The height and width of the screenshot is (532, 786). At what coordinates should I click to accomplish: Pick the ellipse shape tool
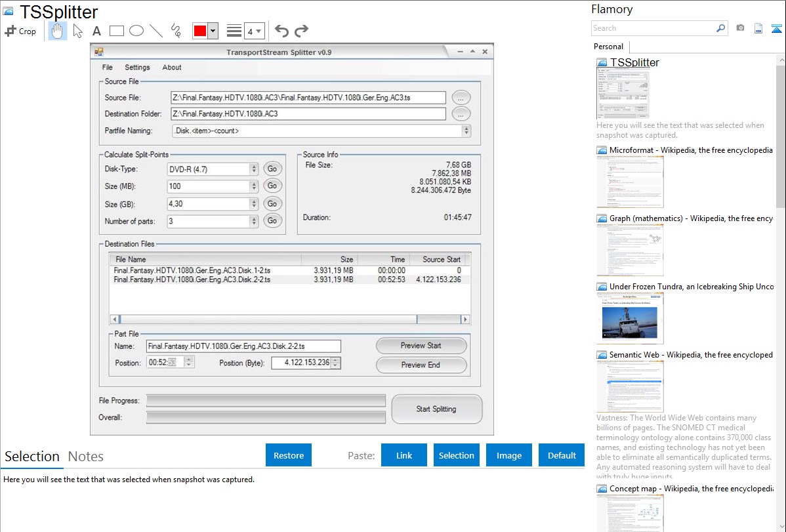tap(136, 31)
